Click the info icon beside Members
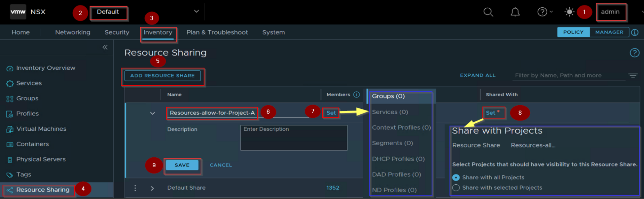Viewport: 644px width, 199px height. (x=356, y=94)
